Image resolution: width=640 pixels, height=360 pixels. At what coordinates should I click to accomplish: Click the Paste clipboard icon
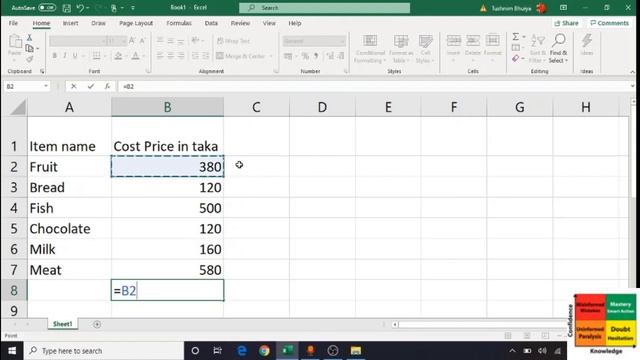pos(15,42)
